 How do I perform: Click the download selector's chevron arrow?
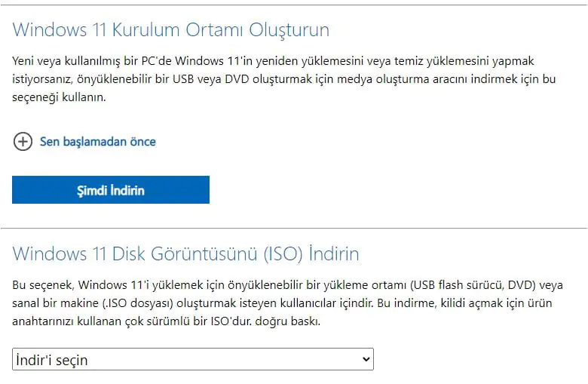(366, 360)
